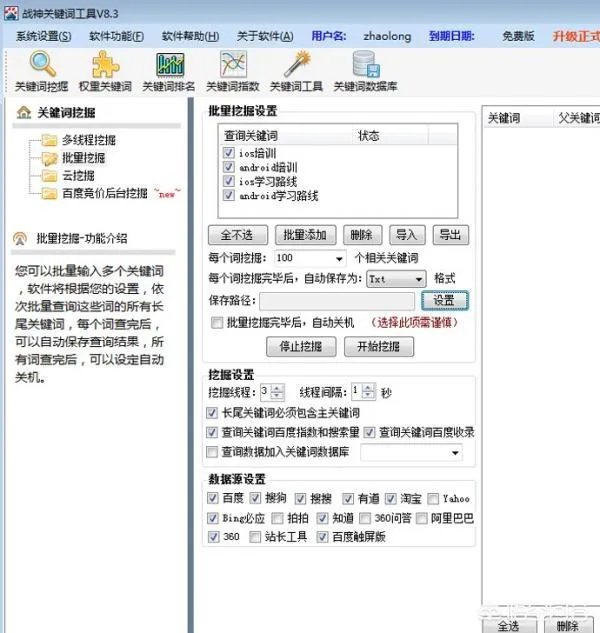This screenshot has height=633, width=600.
Task: Enable the 拍拍 data source checkbox
Action: (277, 518)
